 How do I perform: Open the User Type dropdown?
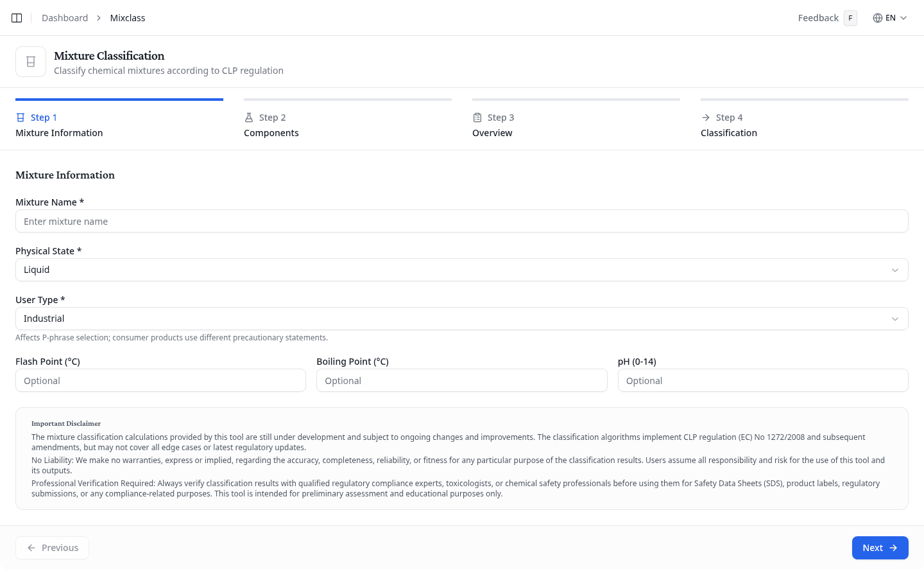tap(461, 319)
